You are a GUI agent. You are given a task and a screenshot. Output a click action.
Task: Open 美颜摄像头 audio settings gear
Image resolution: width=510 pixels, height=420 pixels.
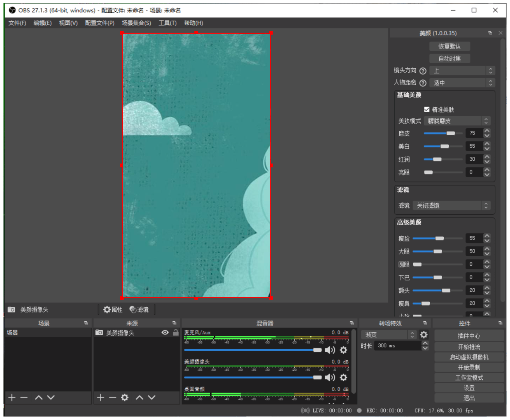coord(343,377)
